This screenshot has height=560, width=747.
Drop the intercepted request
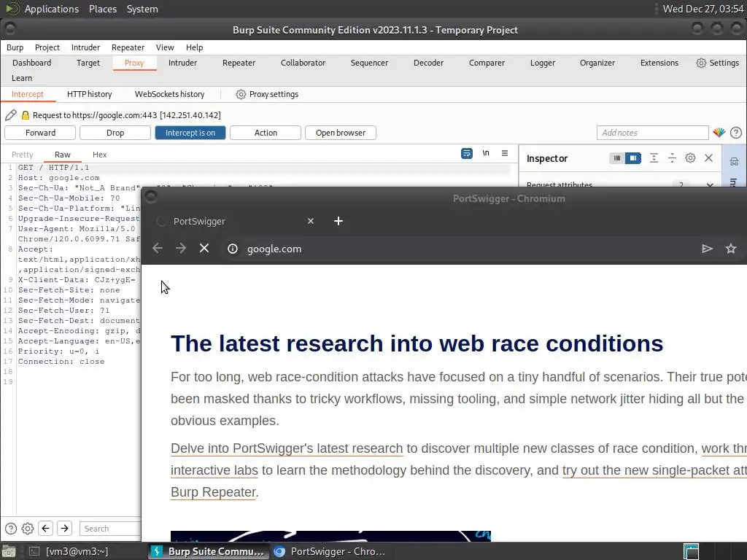pyautogui.click(x=115, y=133)
